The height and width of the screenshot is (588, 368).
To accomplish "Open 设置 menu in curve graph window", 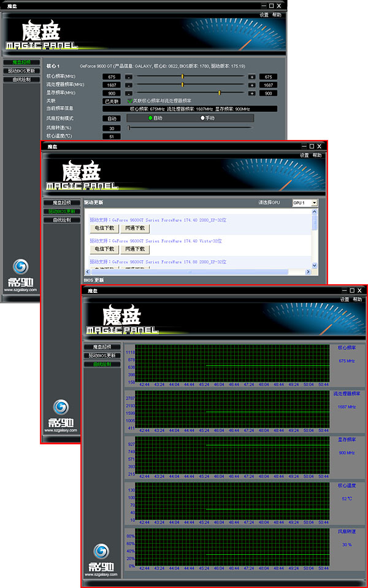I will pyautogui.click(x=345, y=300).
